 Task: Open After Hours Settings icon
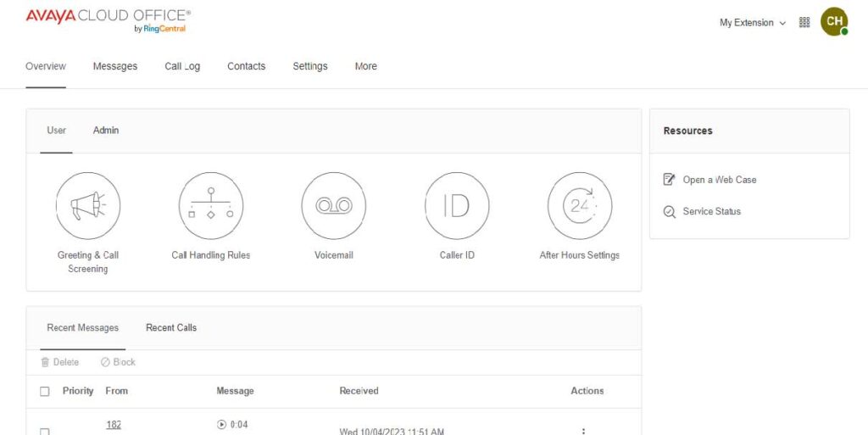[580, 206]
